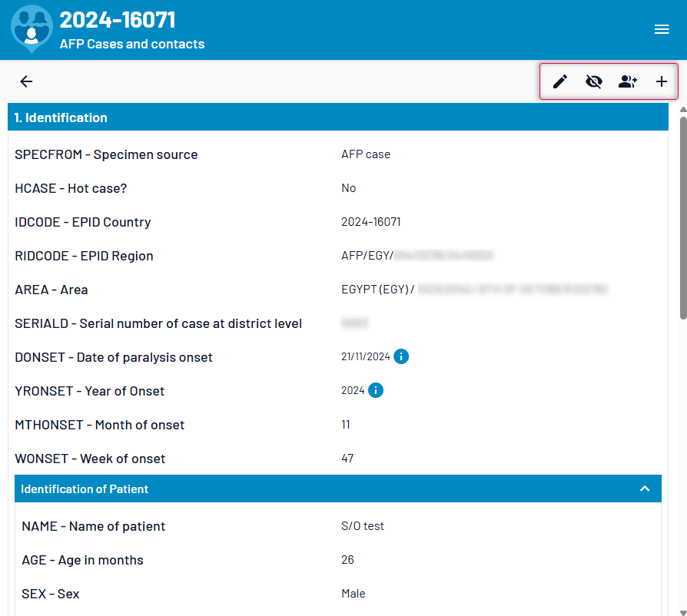This screenshot has height=616, width=687.
Task: Show info for Year of Onset
Action: (x=376, y=390)
